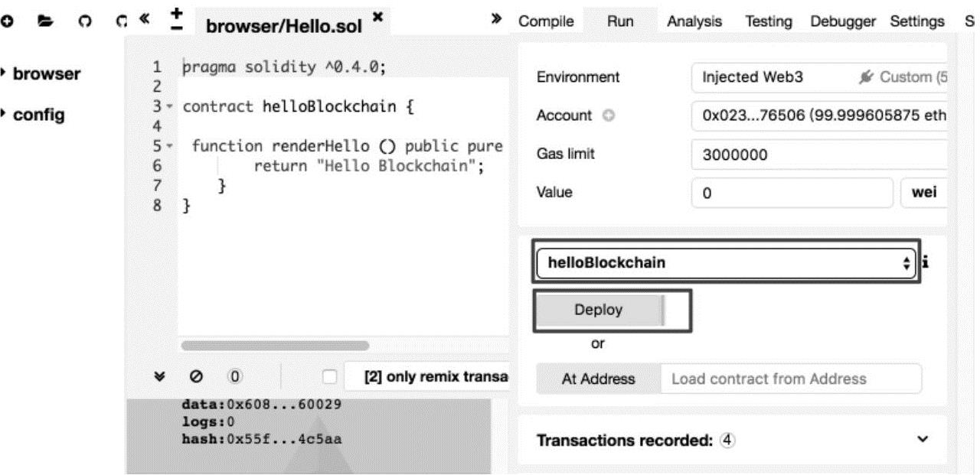This screenshot has width=980, height=475.
Task: Open the helloBlockchain contract dropdown
Action: pyautogui.click(x=726, y=262)
